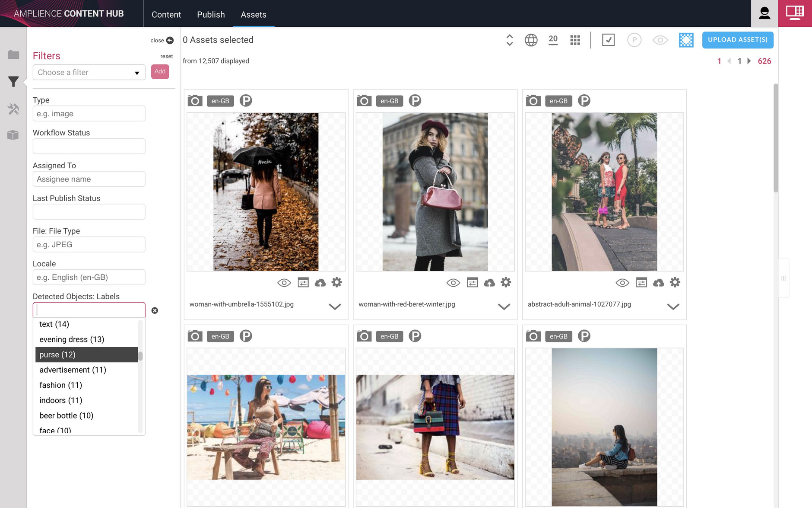
Task: Click camera icon on abstract-adult-animal card
Action: 533,101
